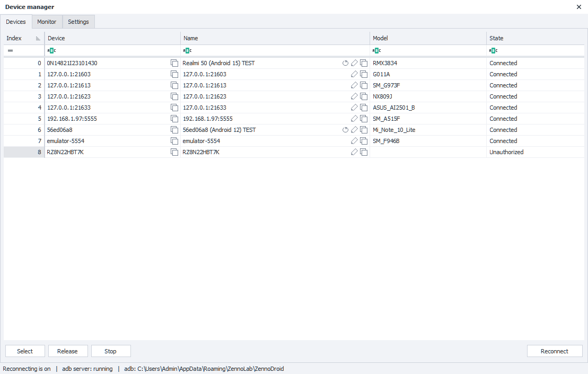Switch to the Monitor tab

click(x=47, y=22)
